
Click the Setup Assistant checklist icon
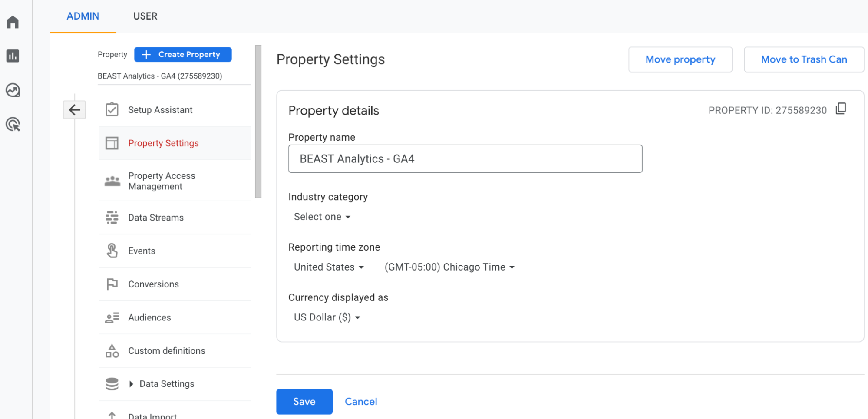click(x=112, y=109)
